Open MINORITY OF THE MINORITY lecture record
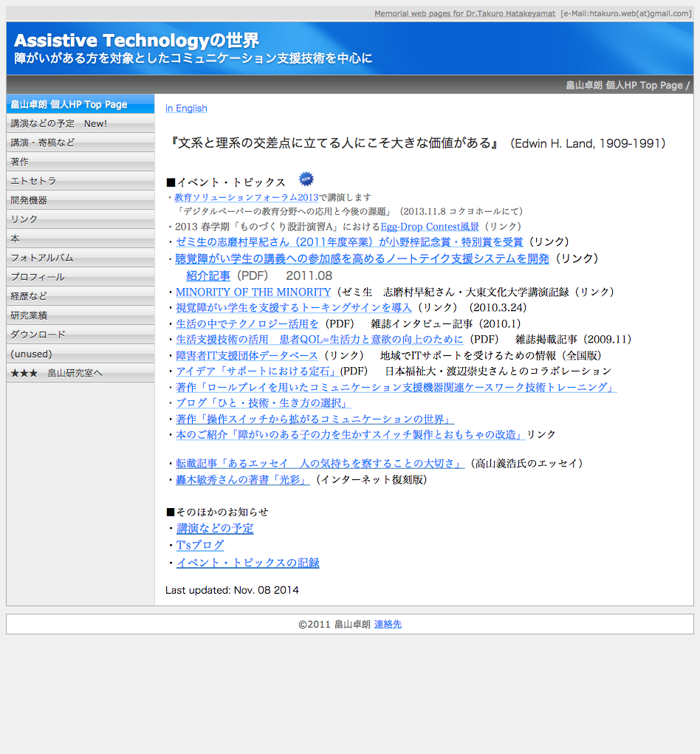This screenshot has height=754, width=700. coord(253,292)
